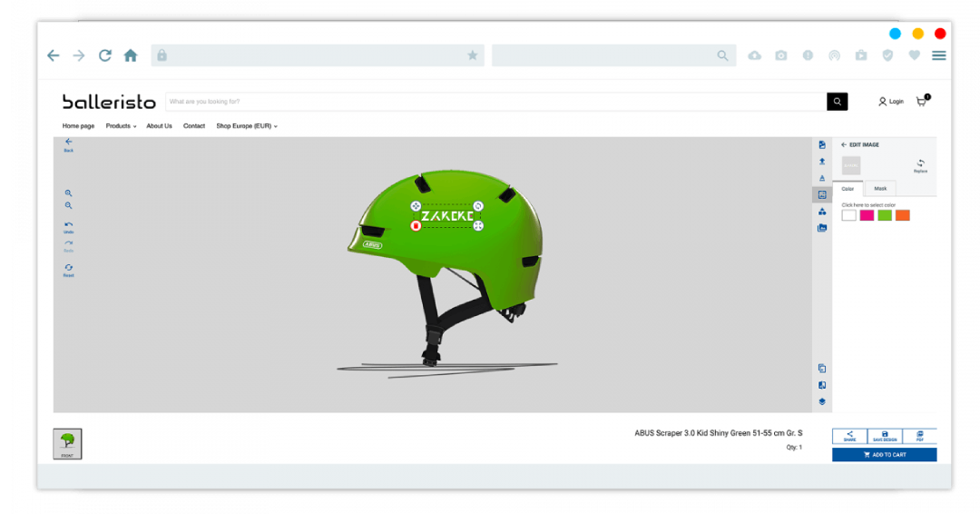Choose the pink color swatch

867,215
